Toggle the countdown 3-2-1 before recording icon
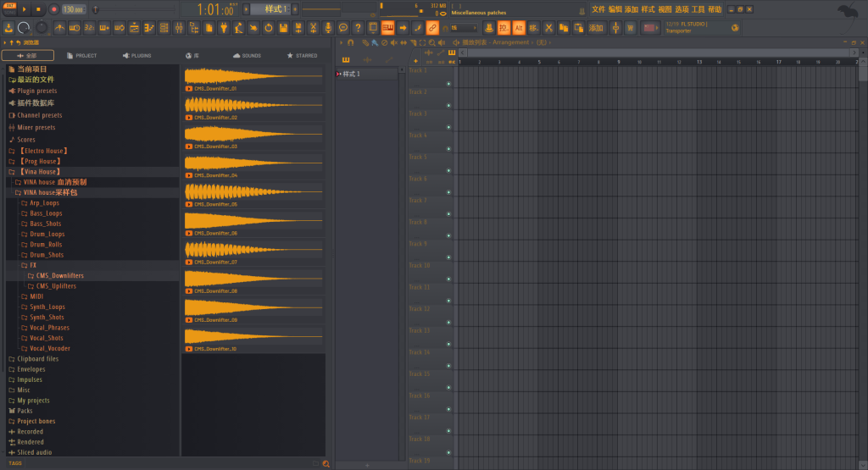This screenshot has width=868, height=470. [x=89, y=28]
